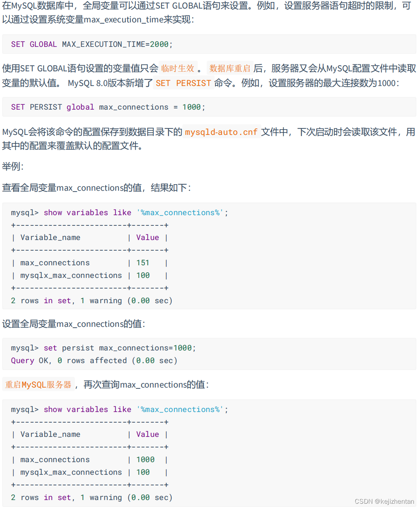
Task: Click the sentence 设置全局变量max_connections的值
Action: (73, 324)
